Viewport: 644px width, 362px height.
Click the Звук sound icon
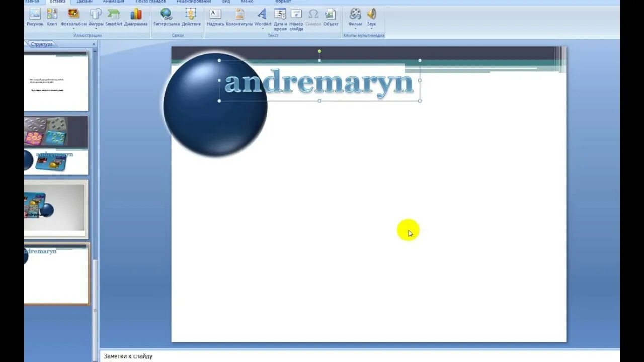(371, 14)
